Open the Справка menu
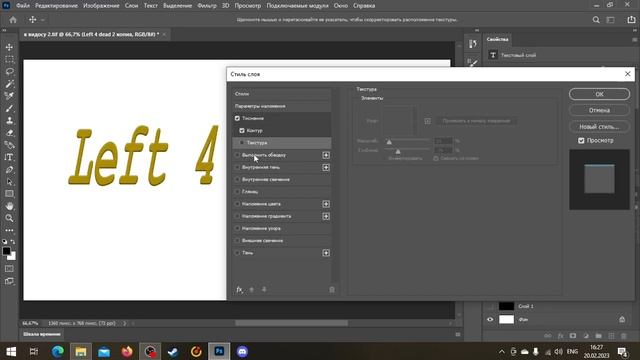 (x=364, y=6)
